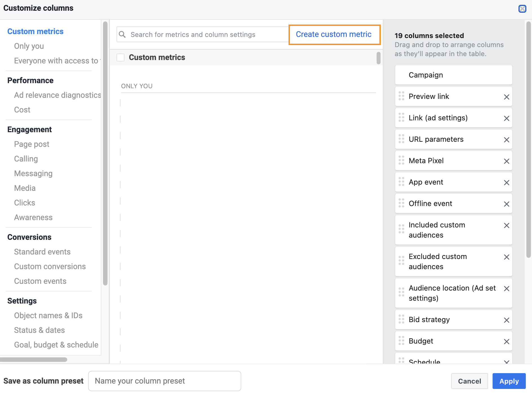Apply the column changes
The width and height of the screenshot is (532, 394).
509,381
